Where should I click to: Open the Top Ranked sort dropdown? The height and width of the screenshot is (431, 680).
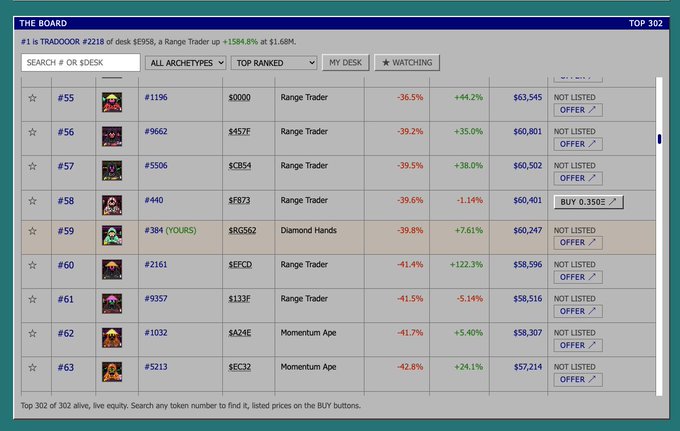coord(274,63)
